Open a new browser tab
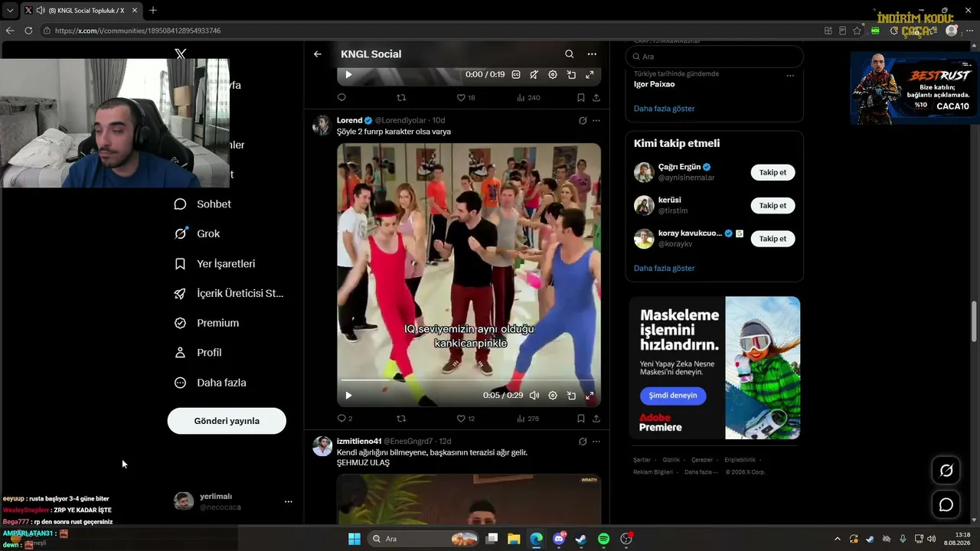980x551 pixels. coord(153,11)
